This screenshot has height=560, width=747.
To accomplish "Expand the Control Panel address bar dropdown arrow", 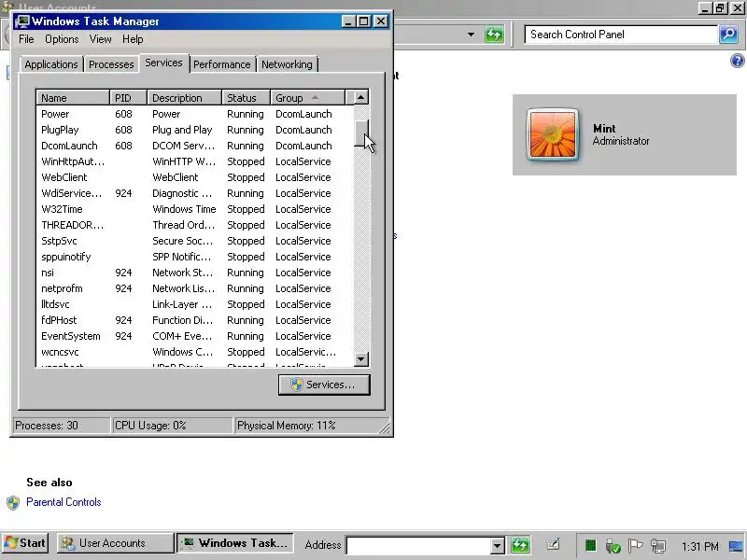I will click(x=471, y=35).
